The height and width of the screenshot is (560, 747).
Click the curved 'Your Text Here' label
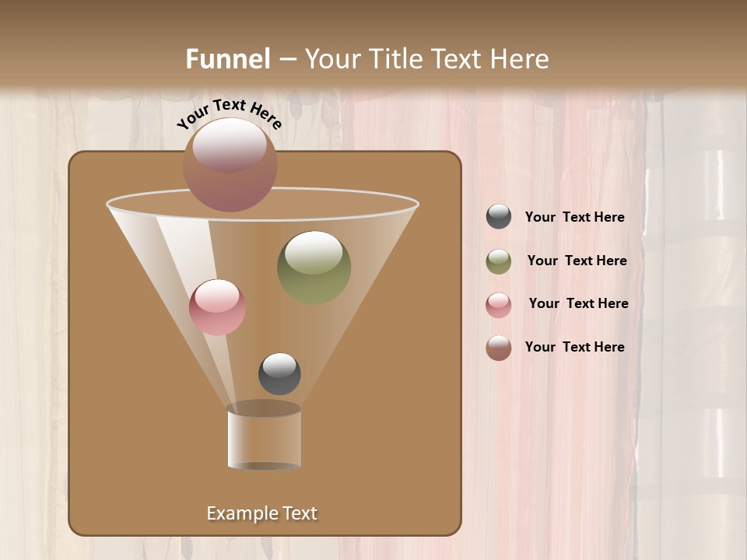pyautogui.click(x=229, y=114)
